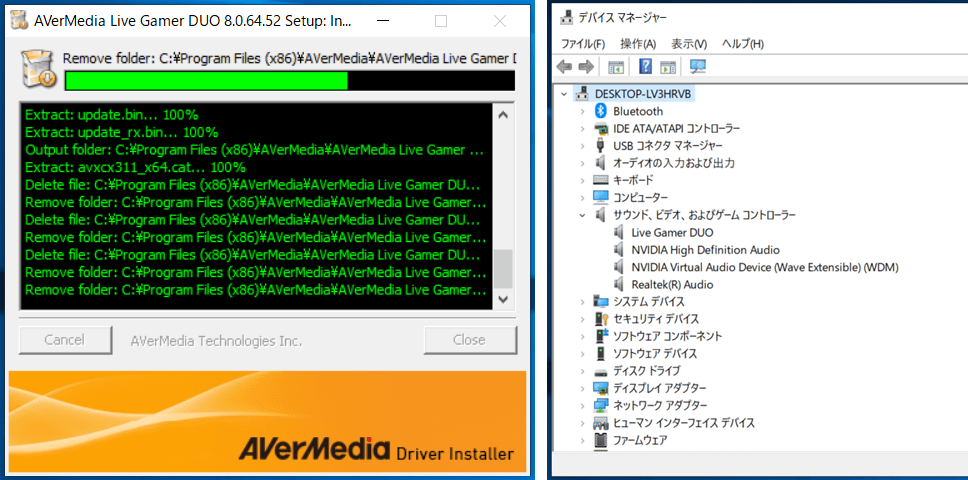This screenshot has height=480, width=968.
Task: Click 'AVerMedia Technologies Inc.' text
Action: pyautogui.click(x=216, y=341)
